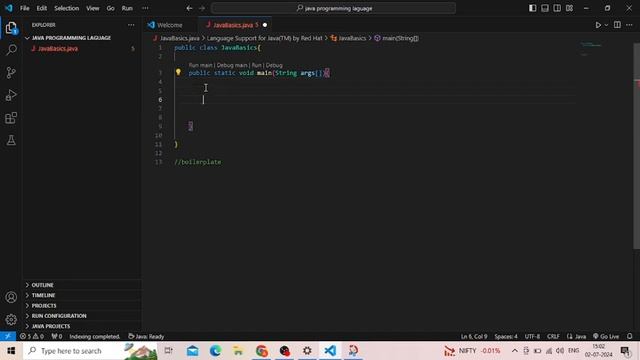Select JavaBasics.java in Explorer tree

[82, 49]
